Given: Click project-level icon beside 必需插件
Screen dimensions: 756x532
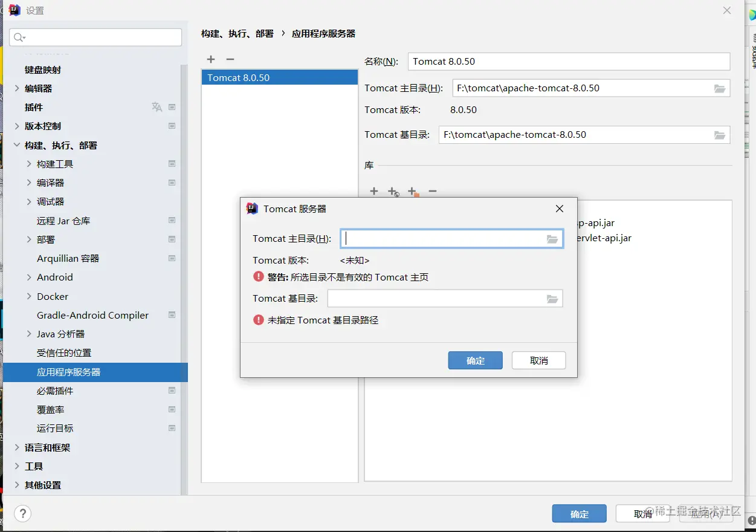Looking at the screenshot, I should [172, 391].
